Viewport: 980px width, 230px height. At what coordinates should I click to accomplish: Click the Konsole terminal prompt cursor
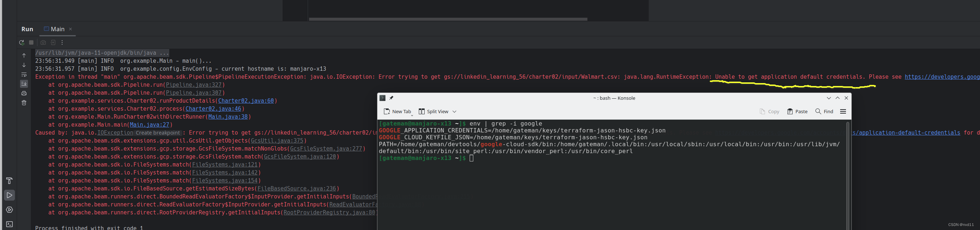[x=471, y=158]
